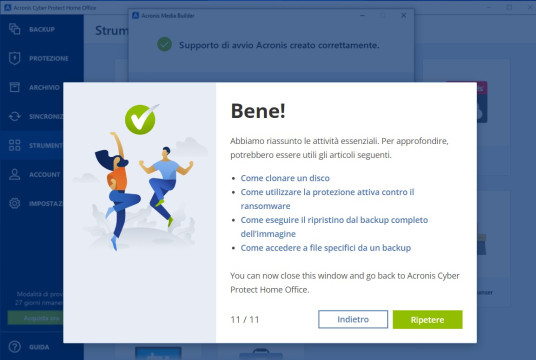Click the Strumenti page heading
Image resolution: width=536 pixels, height=360 pixels.
point(112,30)
